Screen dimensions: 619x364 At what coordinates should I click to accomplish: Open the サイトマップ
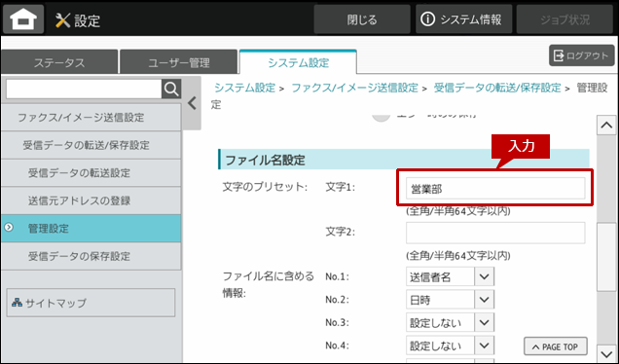[91, 303]
